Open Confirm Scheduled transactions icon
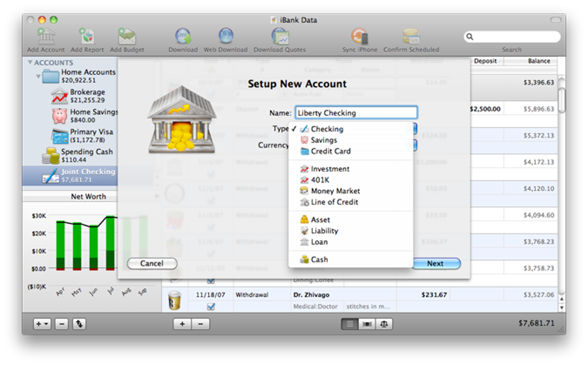 (x=411, y=36)
